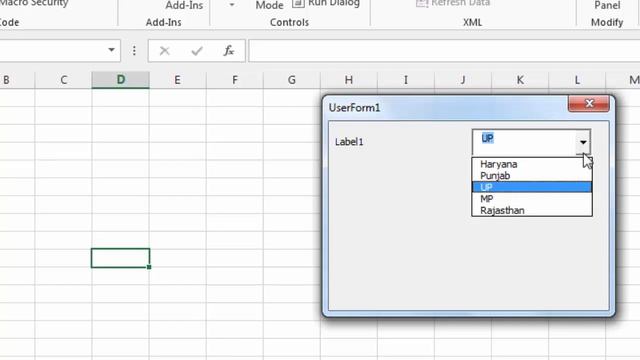Select column H header
The image size is (640, 360).
(x=349, y=80)
